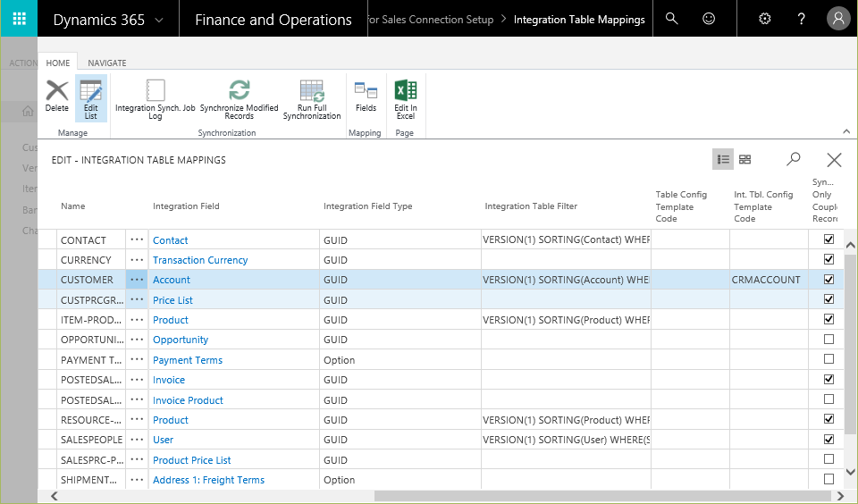Click the CRMACCOUNT template code cell
858x504 pixels.
[769, 280]
